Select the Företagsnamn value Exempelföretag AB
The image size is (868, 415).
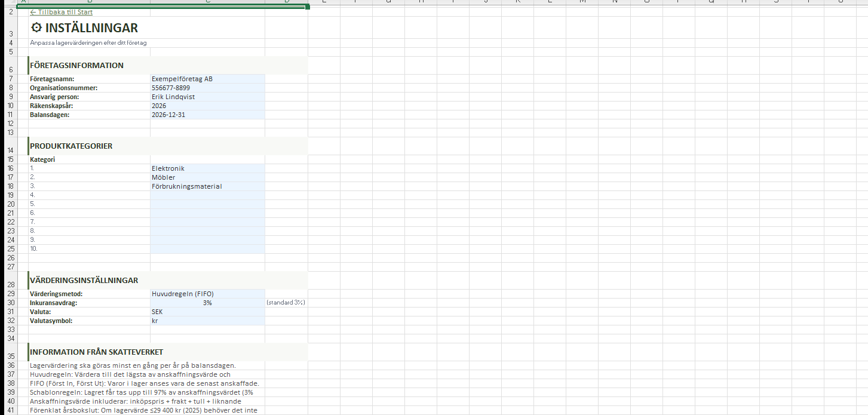coord(207,79)
